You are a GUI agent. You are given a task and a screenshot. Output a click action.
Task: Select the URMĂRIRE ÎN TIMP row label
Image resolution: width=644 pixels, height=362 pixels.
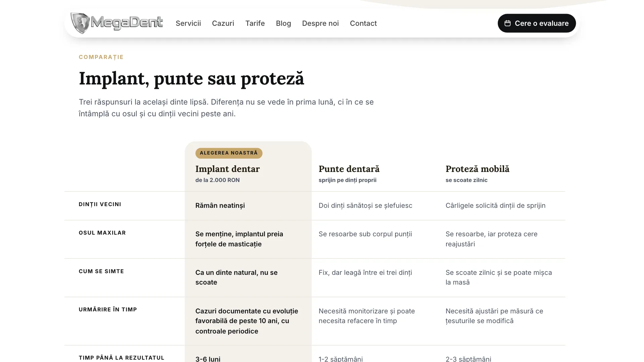point(108,309)
